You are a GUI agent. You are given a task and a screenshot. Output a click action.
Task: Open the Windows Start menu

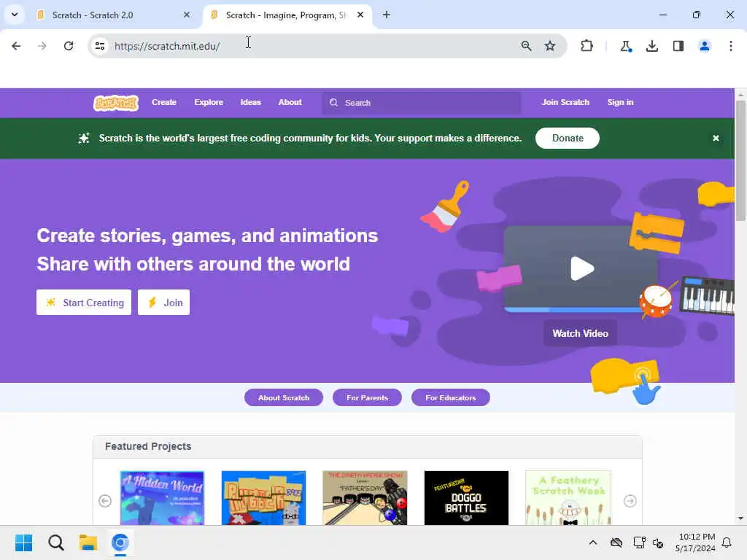click(x=24, y=542)
